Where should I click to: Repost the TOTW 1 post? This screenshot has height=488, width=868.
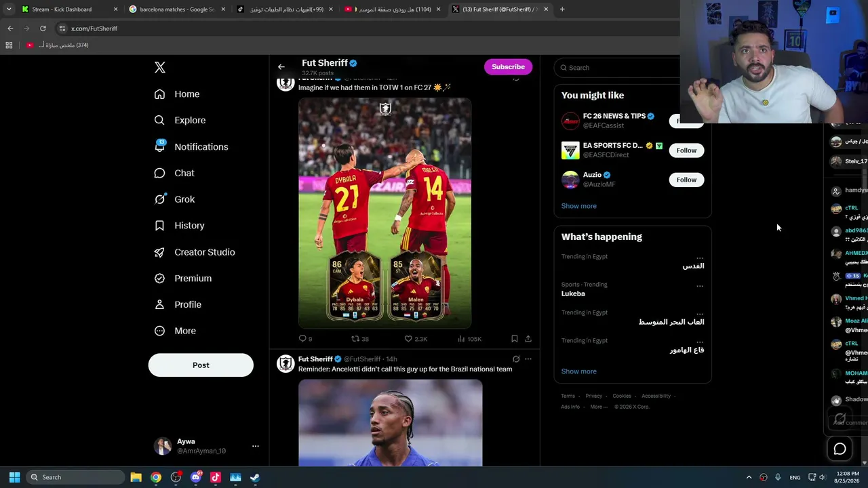(360, 339)
